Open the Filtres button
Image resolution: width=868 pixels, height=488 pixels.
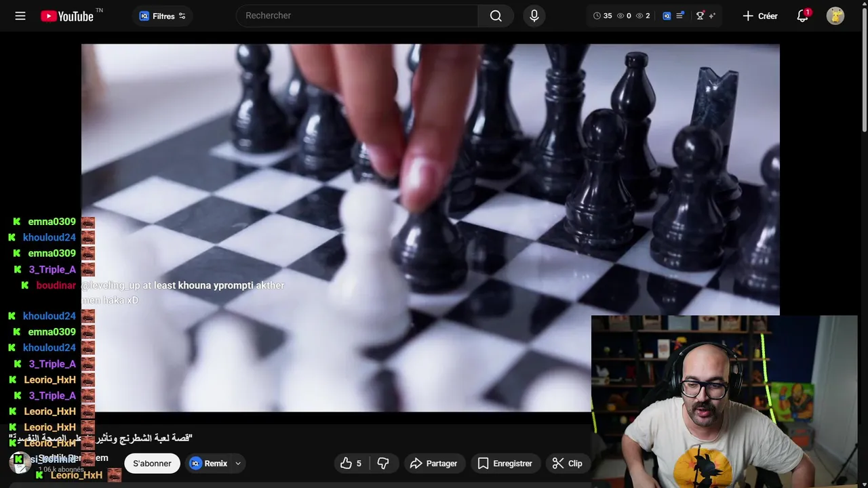(x=163, y=16)
